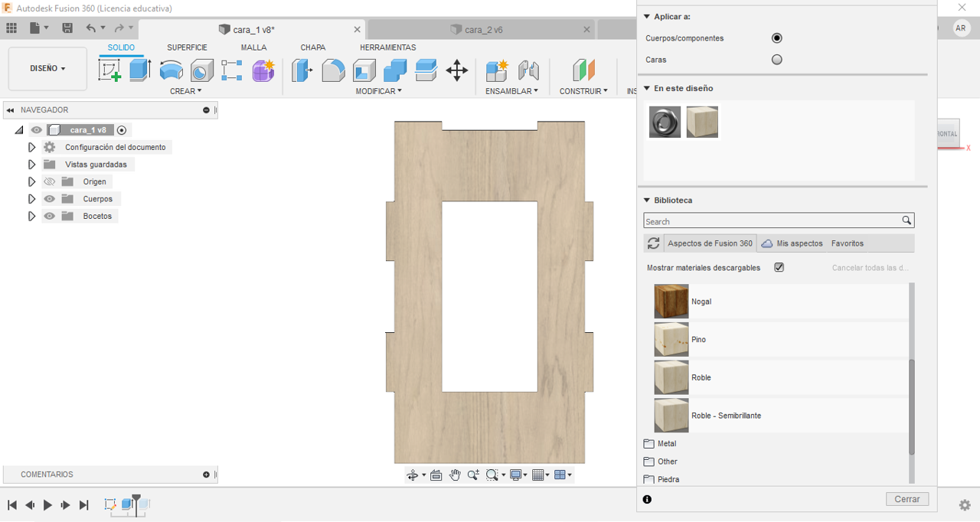Viewport: 980px width, 522px height.
Task: Switch to the HERRAMIENTAS tab
Action: pos(388,47)
